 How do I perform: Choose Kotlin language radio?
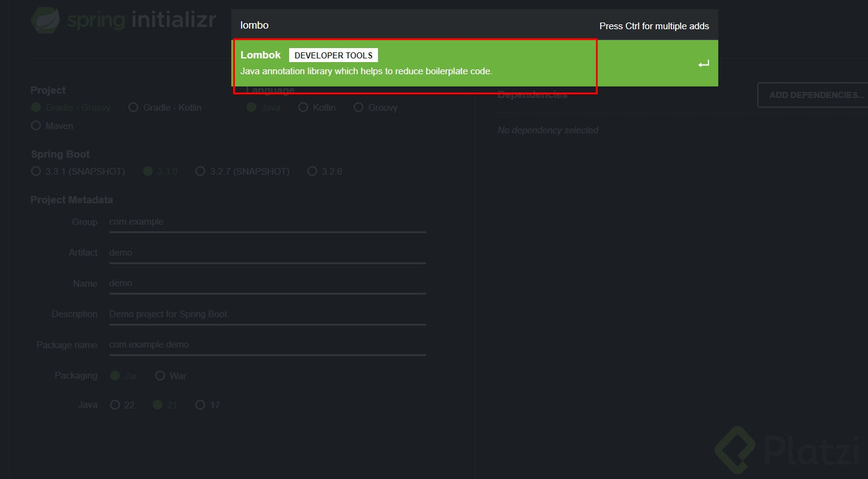pyautogui.click(x=303, y=108)
